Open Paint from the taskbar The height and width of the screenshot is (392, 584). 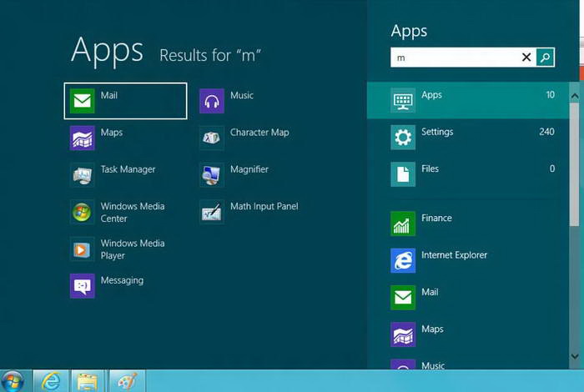pos(127,381)
